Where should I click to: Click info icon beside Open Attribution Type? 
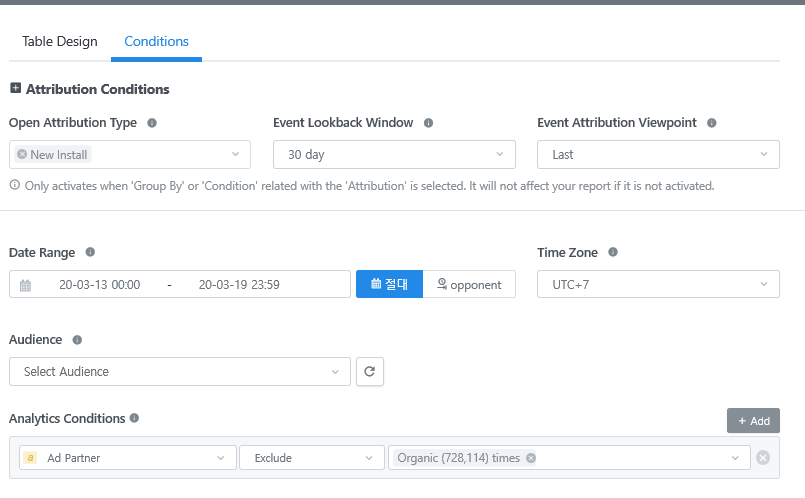[152, 123]
